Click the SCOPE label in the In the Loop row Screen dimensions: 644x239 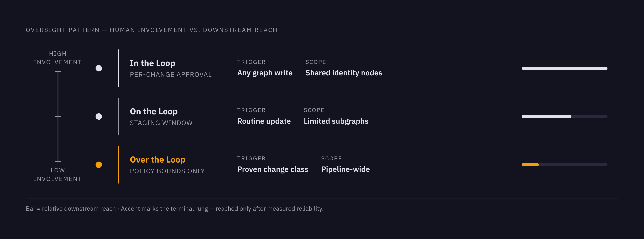point(316,62)
